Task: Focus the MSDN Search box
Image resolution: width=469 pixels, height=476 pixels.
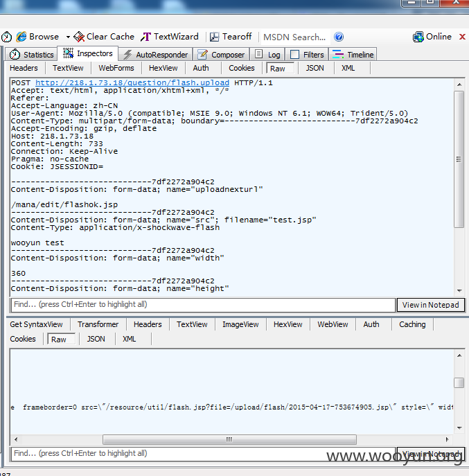Action: point(294,37)
